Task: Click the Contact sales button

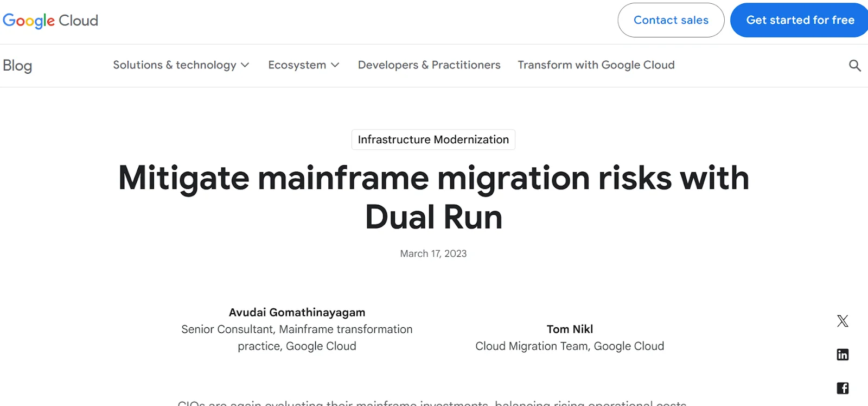Action: pos(671,20)
